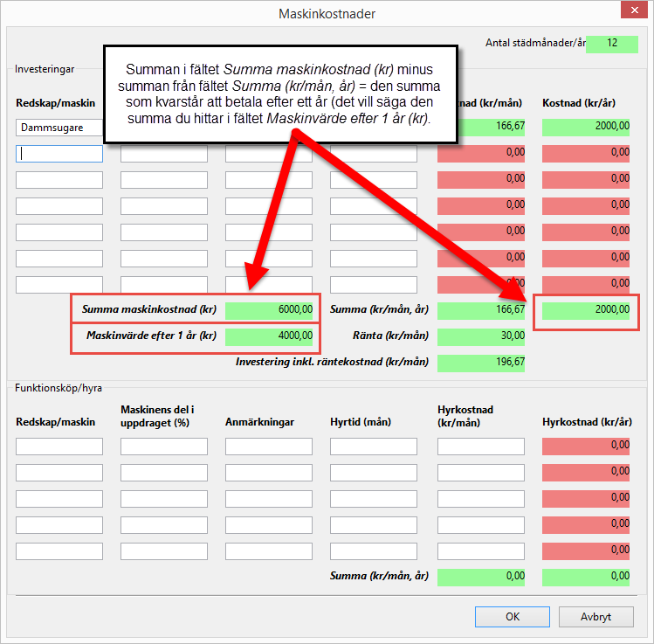654x644 pixels.
Task: Click Dammsugare row Kostnad (kr/år) value 2000,00
Action: 586,128
